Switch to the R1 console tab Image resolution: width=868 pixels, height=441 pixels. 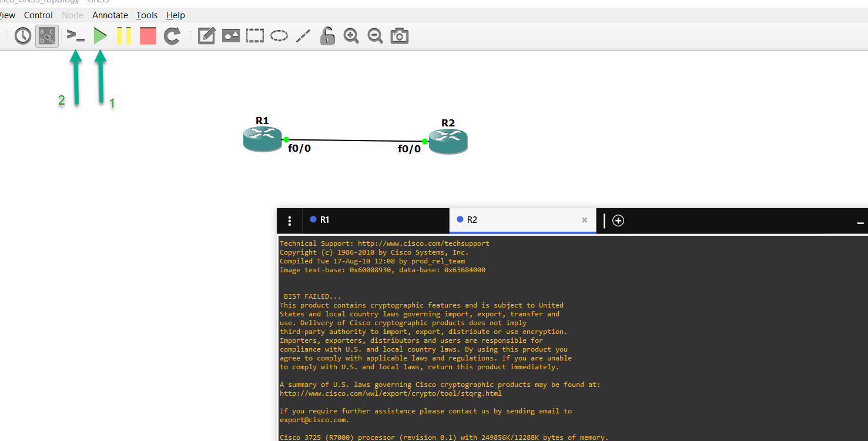pyautogui.click(x=376, y=220)
